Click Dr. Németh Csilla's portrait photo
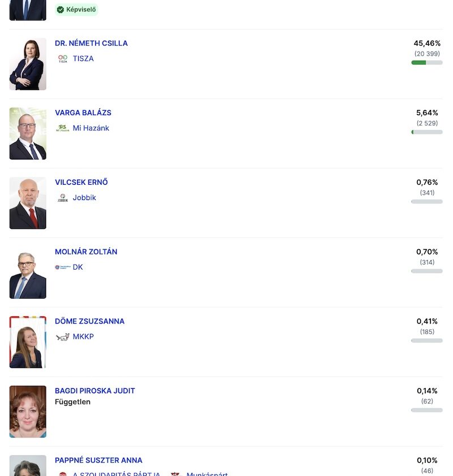The height and width of the screenshot is (476, 453). click(28, 64)
